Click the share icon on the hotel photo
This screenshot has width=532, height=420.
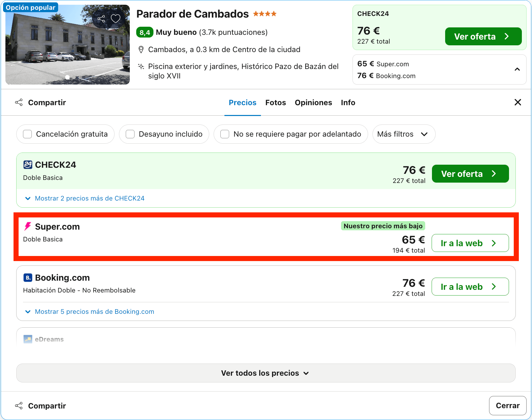coord(101,19)
